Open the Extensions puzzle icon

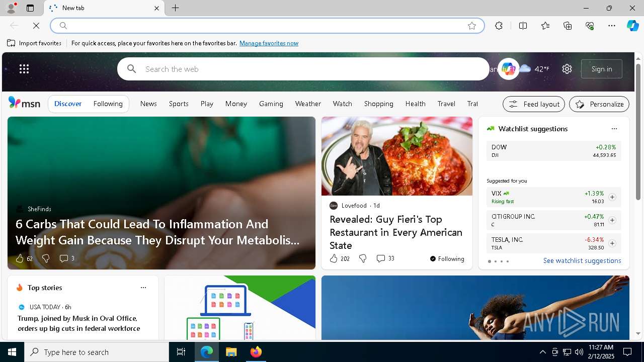(499, 26)
